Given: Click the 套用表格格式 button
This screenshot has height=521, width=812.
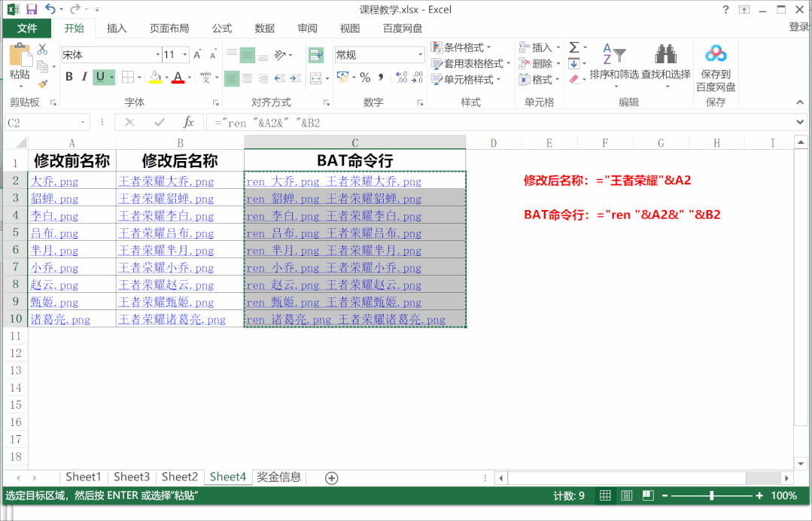Looking at the screenshot, I should (x=467, y=63).
